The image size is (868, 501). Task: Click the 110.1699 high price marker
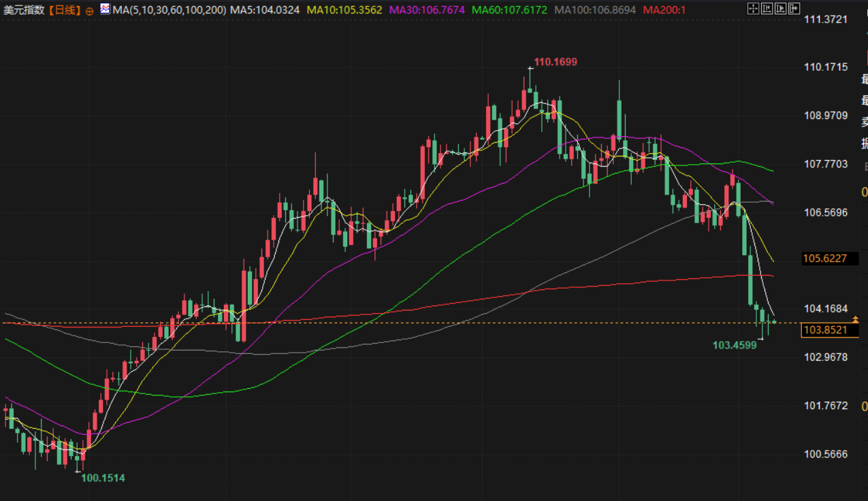pos(555,62)
